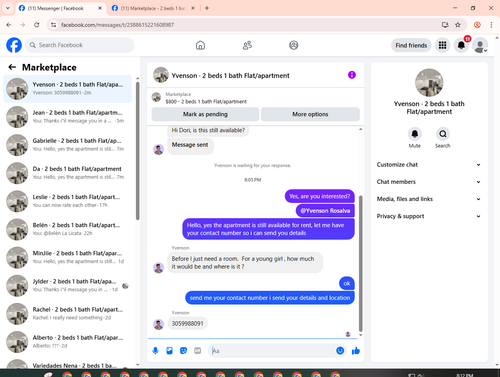Open the account profile menu
The width and height of the screenshot is (500, 377).
480,45
